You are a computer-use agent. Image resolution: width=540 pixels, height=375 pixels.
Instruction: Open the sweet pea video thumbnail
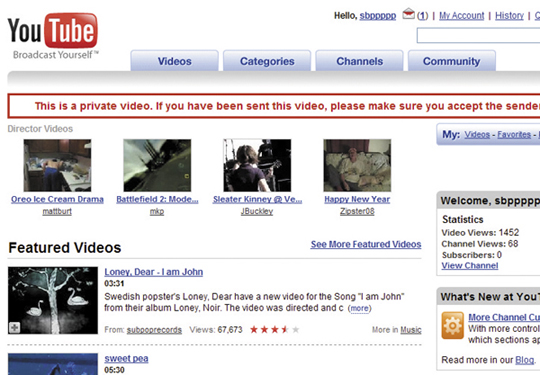pos(53,364)
